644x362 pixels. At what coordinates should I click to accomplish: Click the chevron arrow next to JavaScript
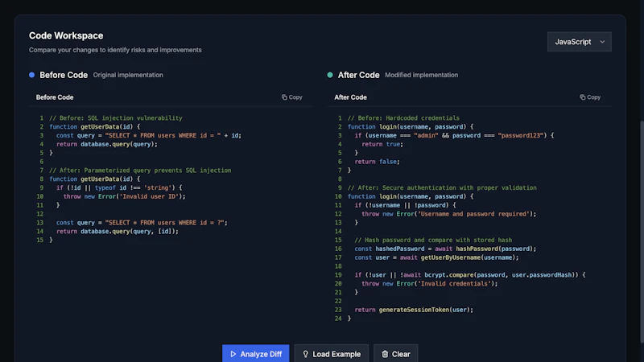[x=602, y=42]
